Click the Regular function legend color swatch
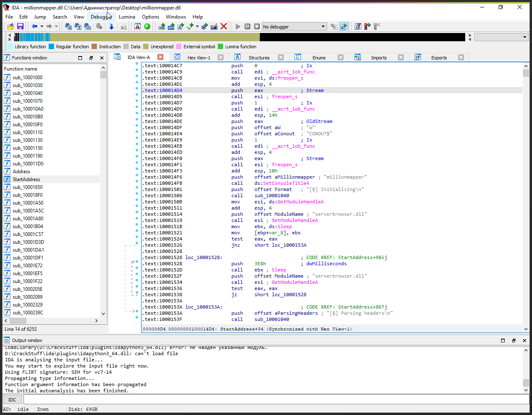Viewport: 532px width, 415px height. (52, 47)
